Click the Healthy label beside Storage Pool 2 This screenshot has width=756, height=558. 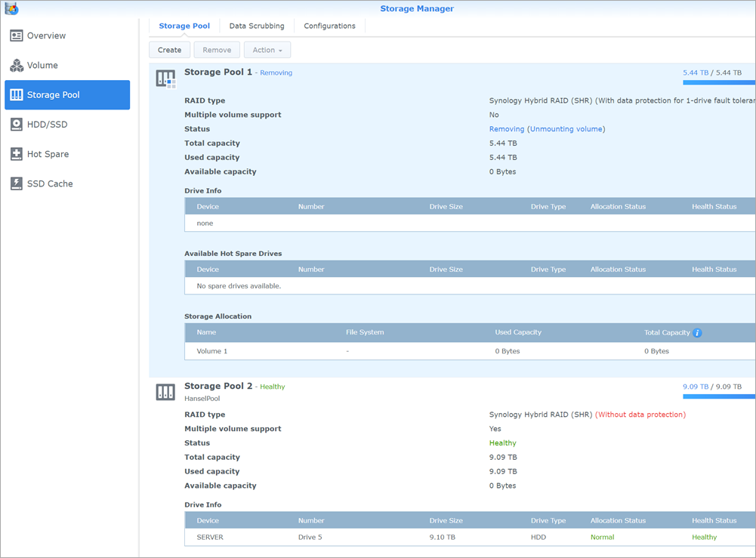pos(273,387)
